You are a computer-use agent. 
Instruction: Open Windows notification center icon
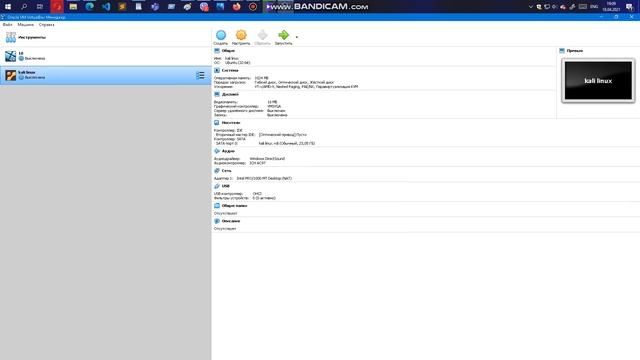pos(630,7)
